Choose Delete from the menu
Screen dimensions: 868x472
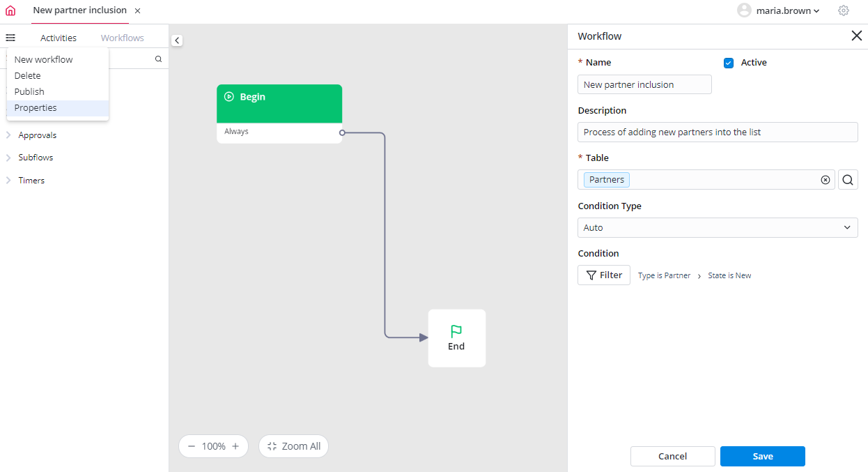pyautogui.click(x=58, y=75)
